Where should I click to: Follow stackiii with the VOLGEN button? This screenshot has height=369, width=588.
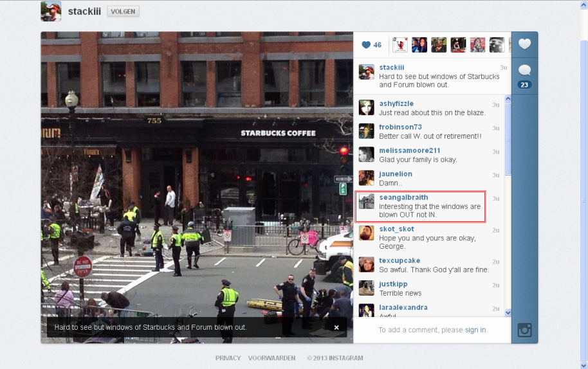point(123,12)
